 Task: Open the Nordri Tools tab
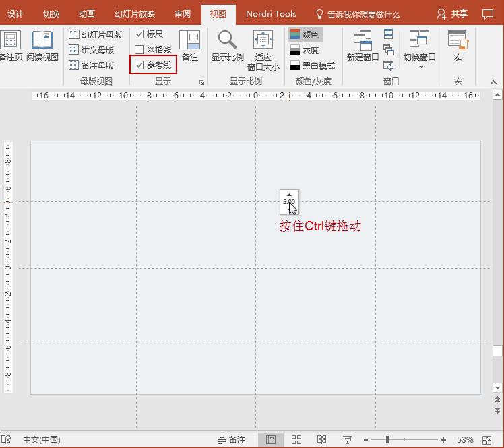click(x=271, y=13)
